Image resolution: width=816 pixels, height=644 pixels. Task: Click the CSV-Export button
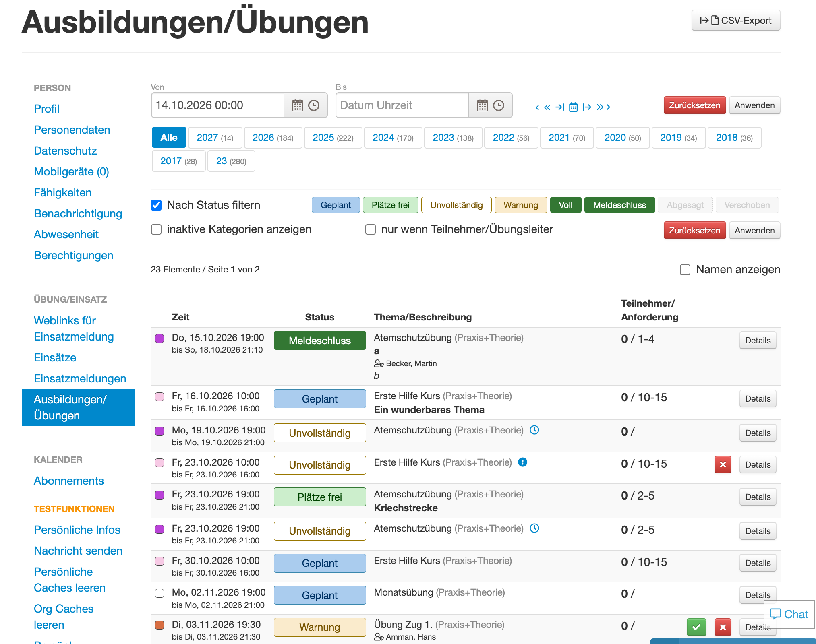click(x=736, y=20)
